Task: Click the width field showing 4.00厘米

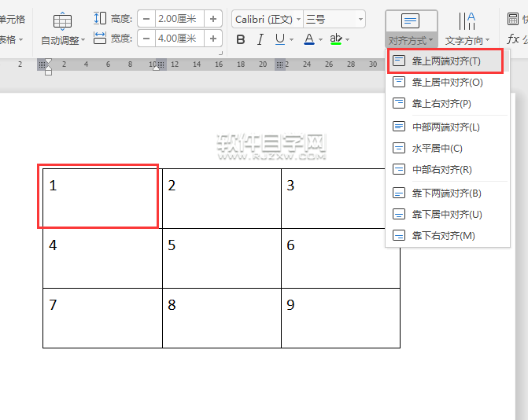Action: point(179,39)
